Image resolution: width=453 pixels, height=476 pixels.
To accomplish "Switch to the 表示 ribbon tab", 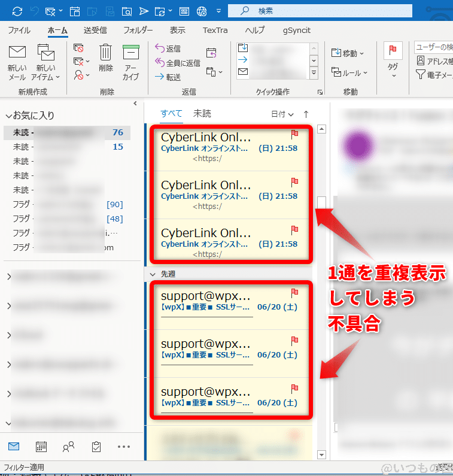I will pyautogui.click(x=177, y=30).
